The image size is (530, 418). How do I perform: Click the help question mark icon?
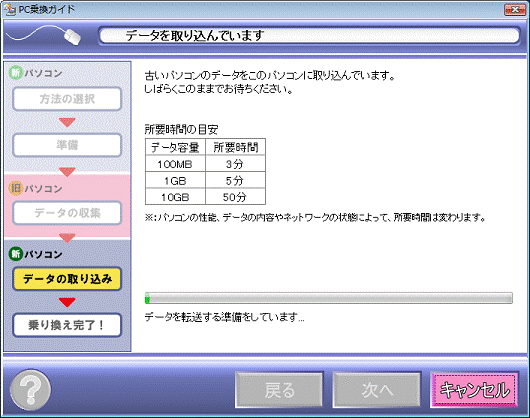pyautogui.click(x=31, y=390)
